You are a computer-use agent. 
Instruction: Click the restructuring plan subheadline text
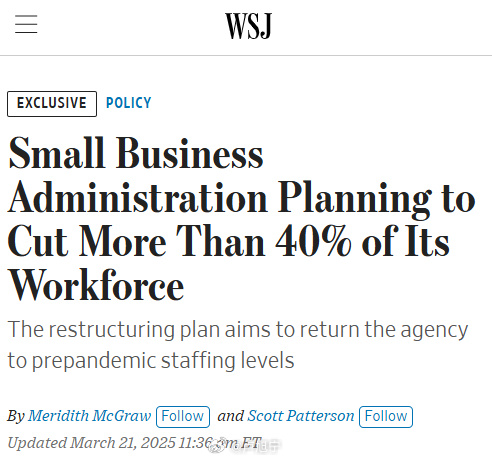tap(238, 345)
